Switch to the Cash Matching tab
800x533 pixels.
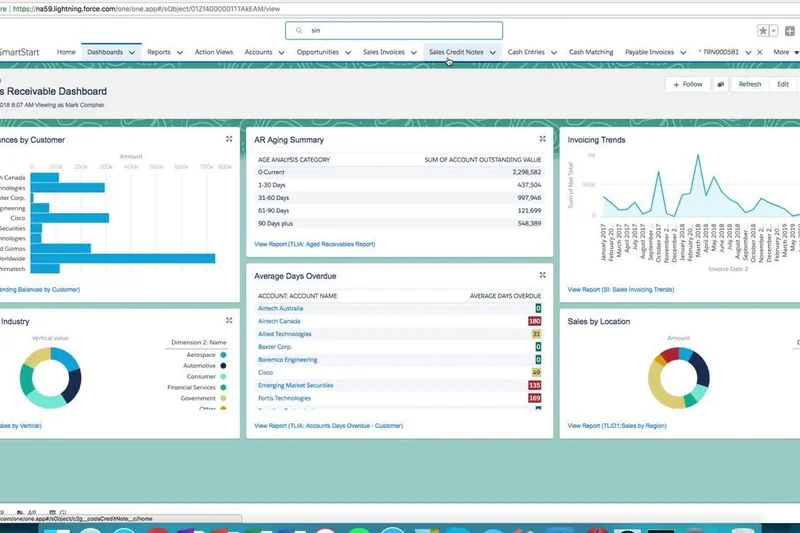[591, 52]
